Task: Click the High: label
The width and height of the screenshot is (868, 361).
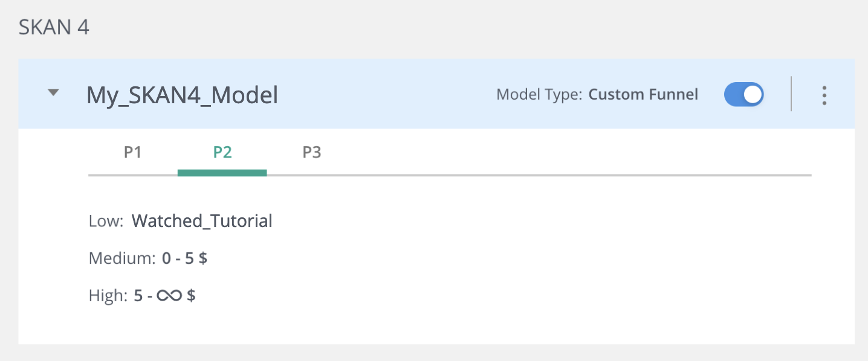Action: pos(108,296)
